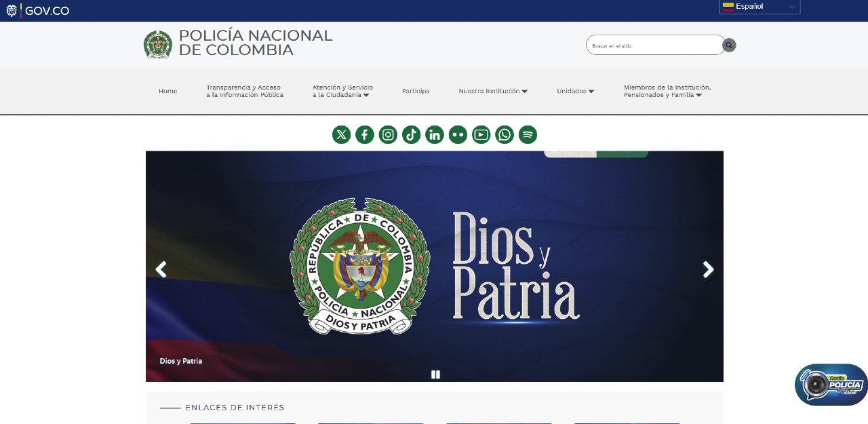Open the TikTok social icon

point(412,134)
